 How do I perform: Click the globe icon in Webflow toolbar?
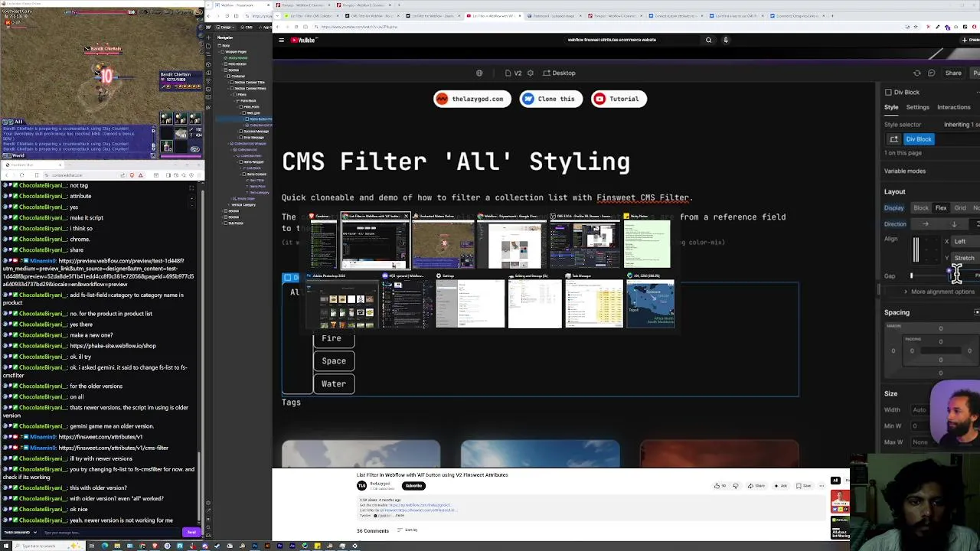479,73
